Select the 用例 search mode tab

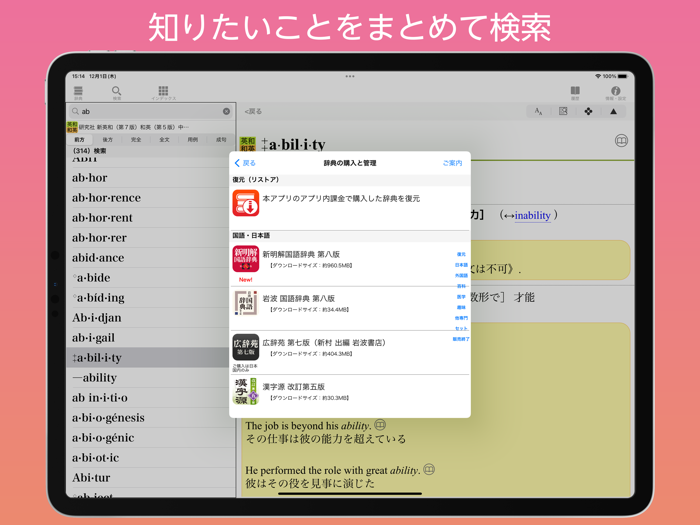pos(192,140)
